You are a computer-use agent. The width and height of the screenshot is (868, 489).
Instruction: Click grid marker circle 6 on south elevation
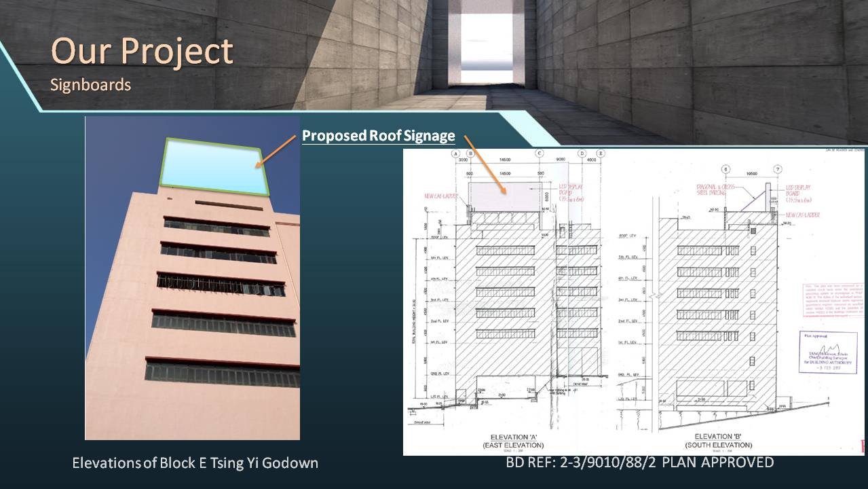click(725, 169)
